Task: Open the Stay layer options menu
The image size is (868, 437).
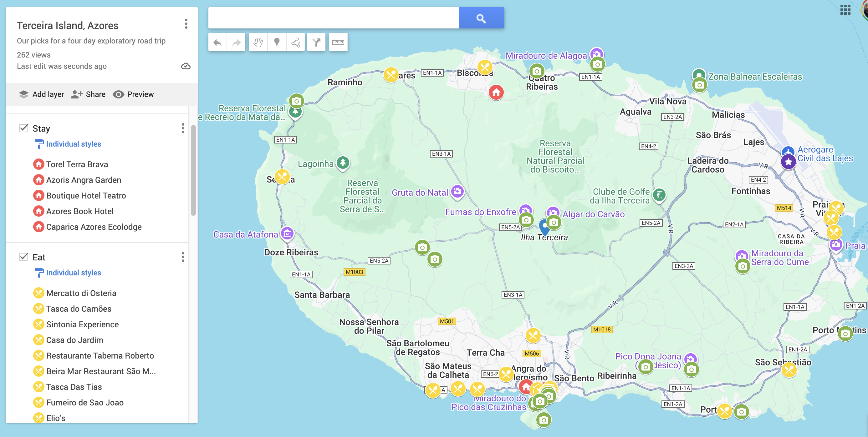Action: (183, 128)
